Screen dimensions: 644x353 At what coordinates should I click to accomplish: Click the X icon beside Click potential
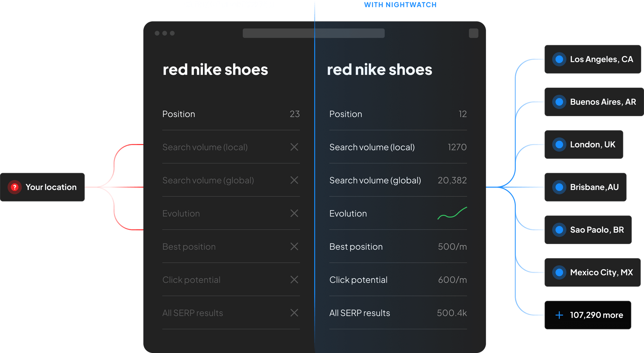(x=294, y=279)
